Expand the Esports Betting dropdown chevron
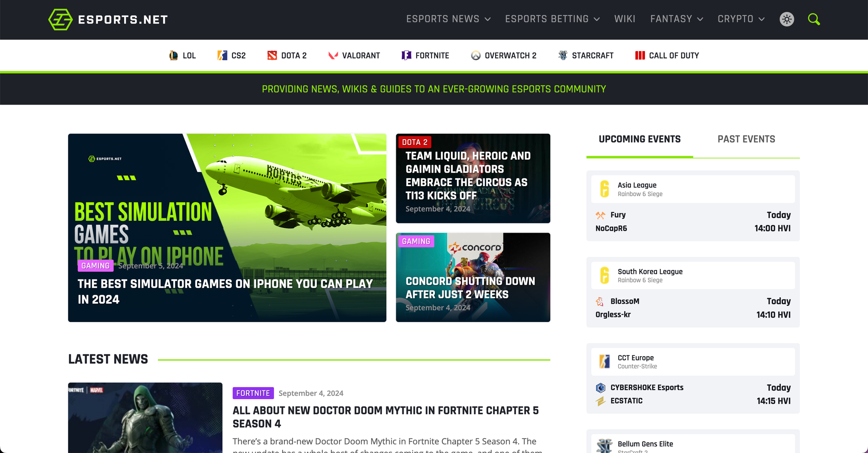Screen dimensions: 868x453 [597, 20]
